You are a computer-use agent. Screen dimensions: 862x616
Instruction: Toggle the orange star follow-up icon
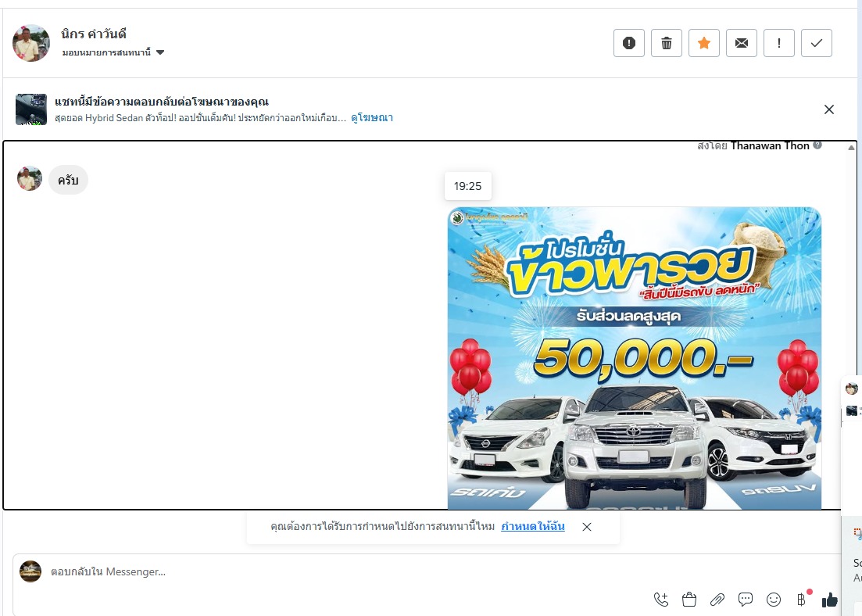pyautogui.click(x=703, y=43)
